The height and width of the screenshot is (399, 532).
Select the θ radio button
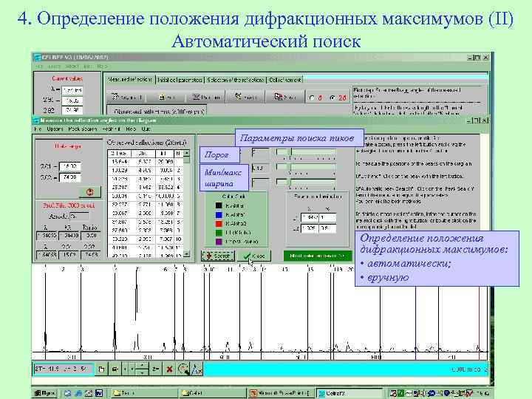[312, 98]
